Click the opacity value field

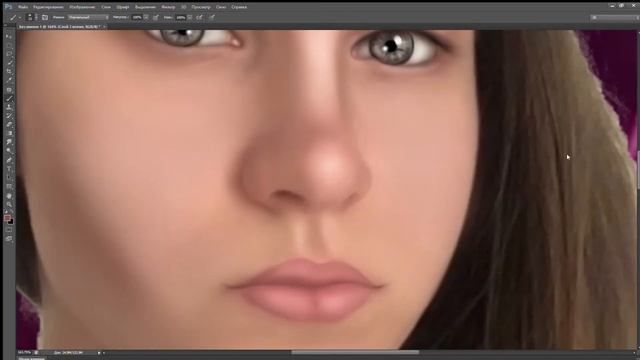(137, 18)
